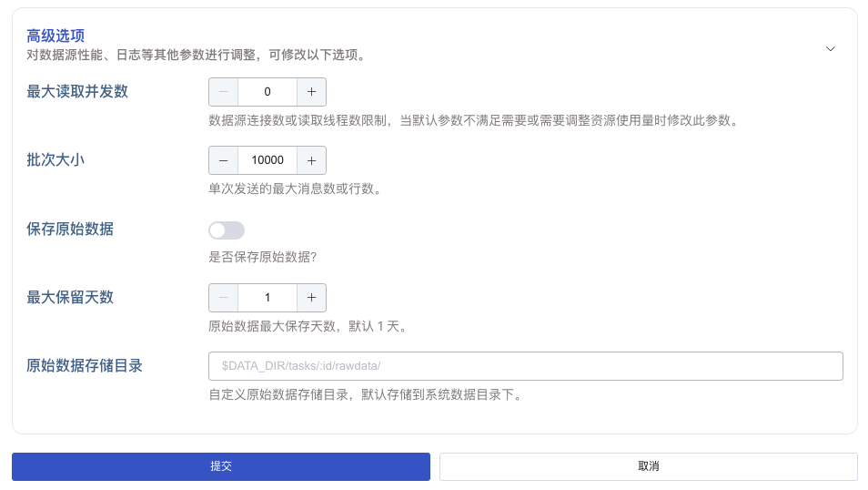868x490 pixels.
Task: Collapse the 高级选项 section with the chevron
Action: pyautogui.click(x=830, y=49)
